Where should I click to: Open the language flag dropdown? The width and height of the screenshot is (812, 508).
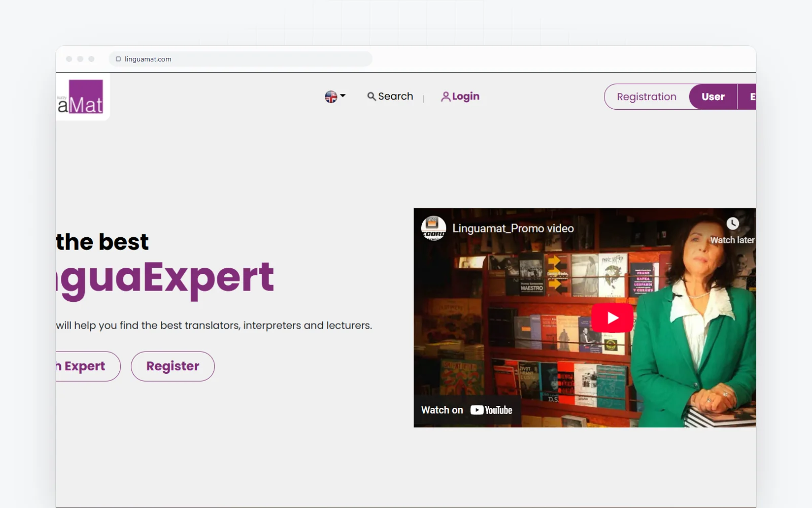335,97
